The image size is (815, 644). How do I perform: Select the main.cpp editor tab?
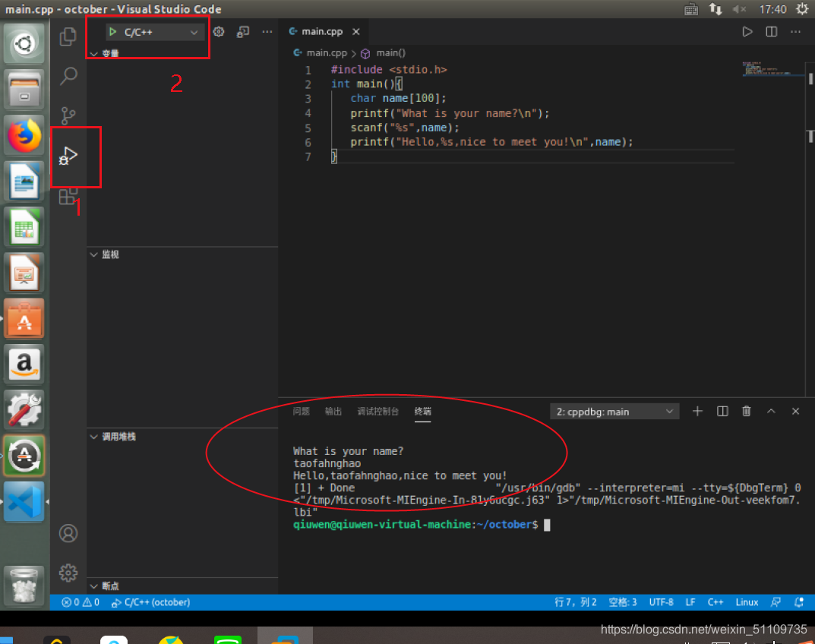pyautogui.click(x=322, y=32)
